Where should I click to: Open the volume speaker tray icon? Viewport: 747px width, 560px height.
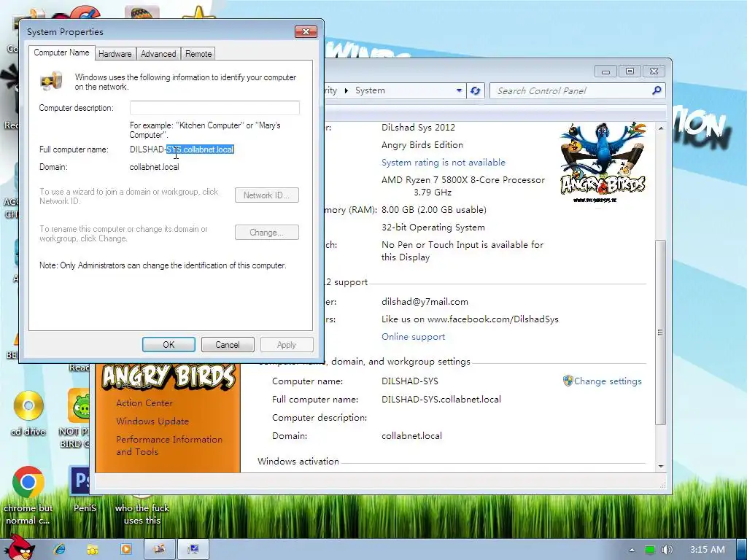(667, 550)
